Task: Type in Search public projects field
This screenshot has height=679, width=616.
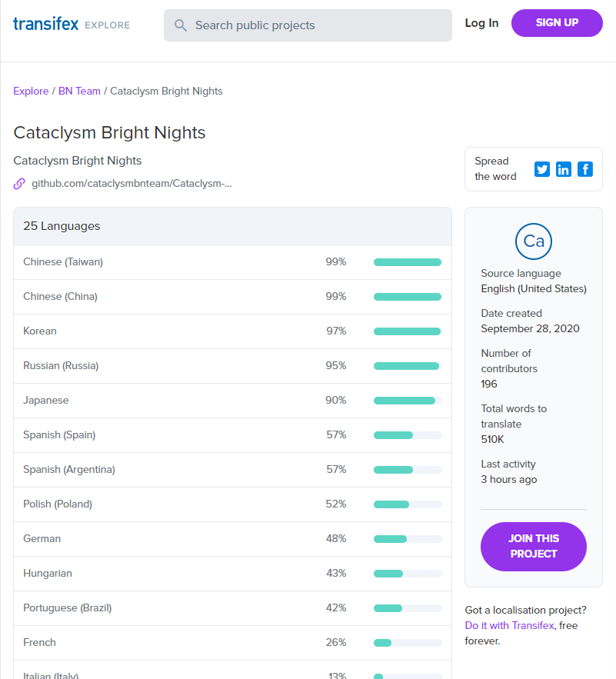Action: point(315,25)
